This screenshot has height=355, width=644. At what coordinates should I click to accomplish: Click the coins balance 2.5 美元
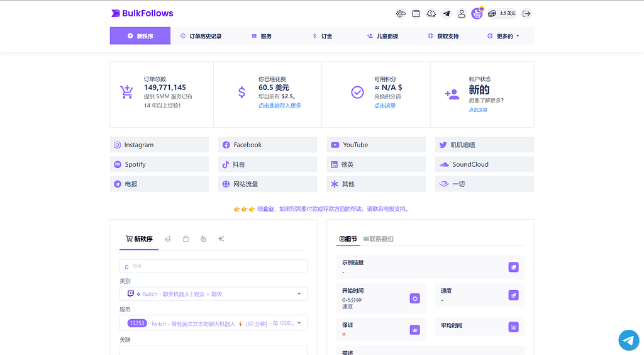point(501,14)
